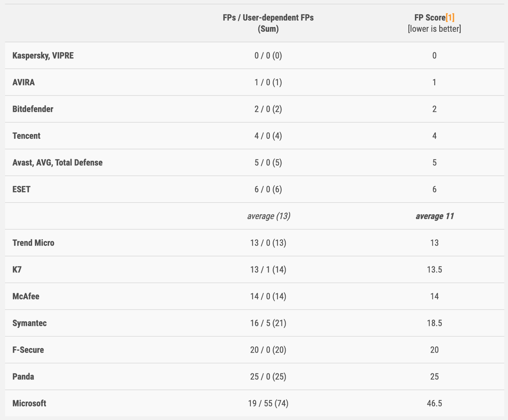Screen dimensions: 508x420
Task: Click the Avast, AVG, Total Defense label
Action: tap(58, 163)
